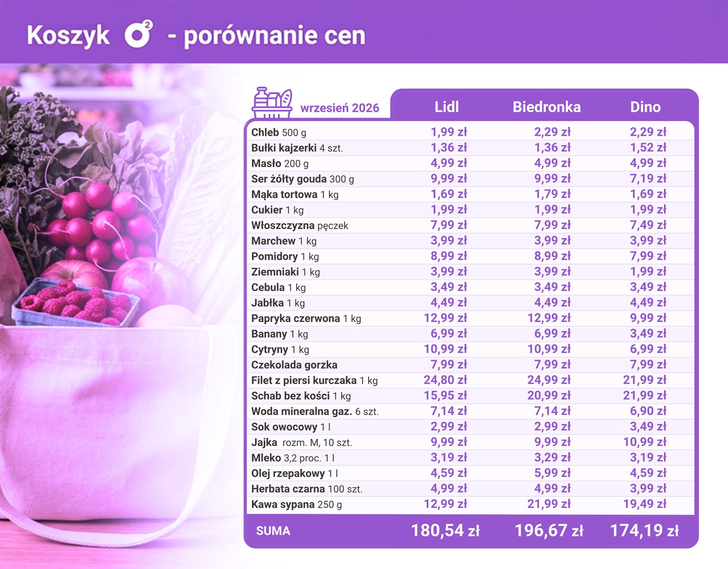Click Biedronka's Mleko price '3,29 zł'
Image resolution: width=728 pixels, height=569 pixels.
click(x=553, y=457)
